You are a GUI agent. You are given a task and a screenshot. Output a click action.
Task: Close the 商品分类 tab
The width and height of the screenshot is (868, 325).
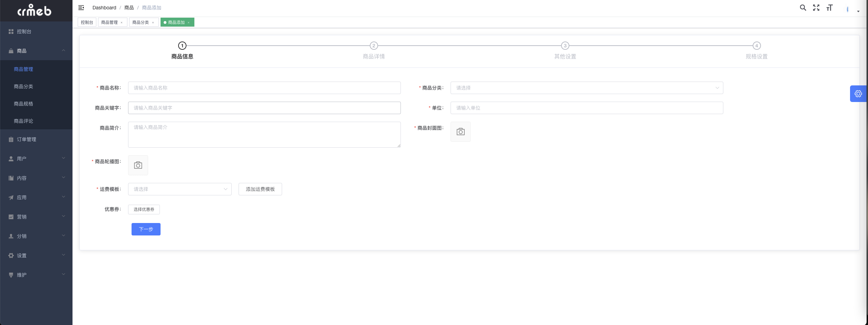[153, 22]
